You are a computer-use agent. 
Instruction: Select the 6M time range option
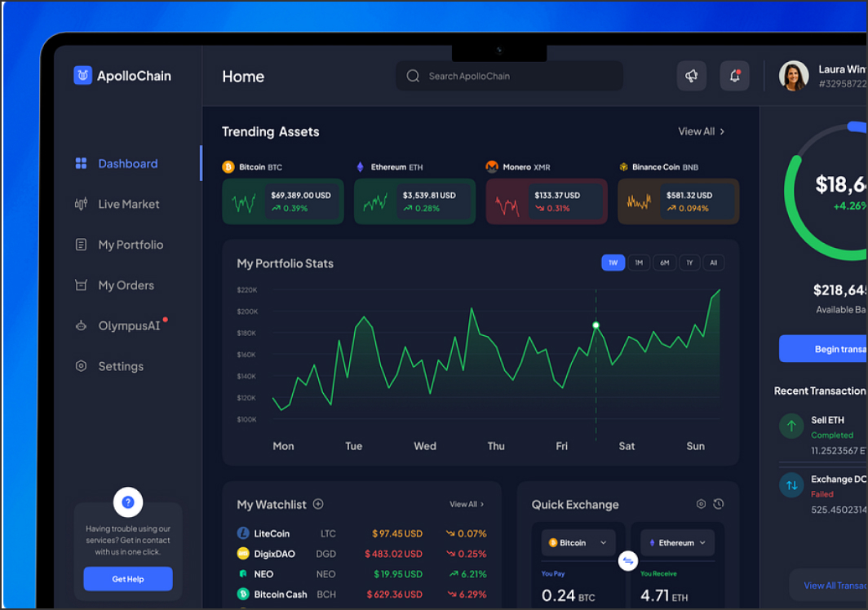tap(664, 263)
